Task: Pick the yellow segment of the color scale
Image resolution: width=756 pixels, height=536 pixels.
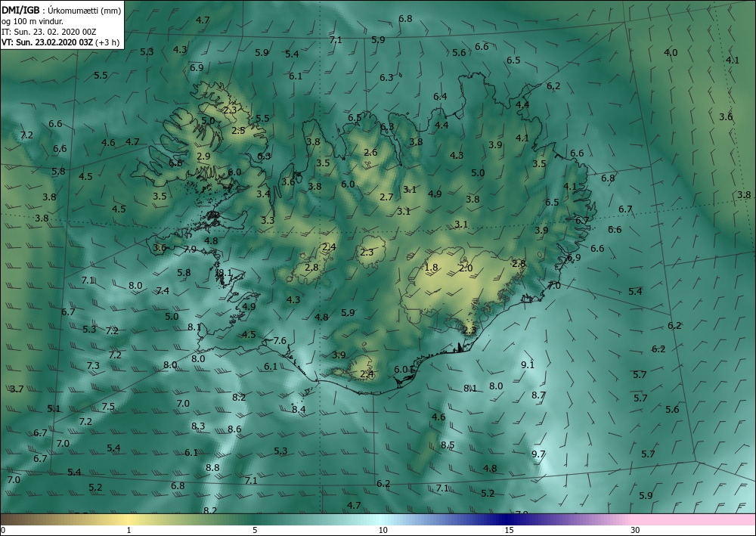Action: tap(128, 519)
